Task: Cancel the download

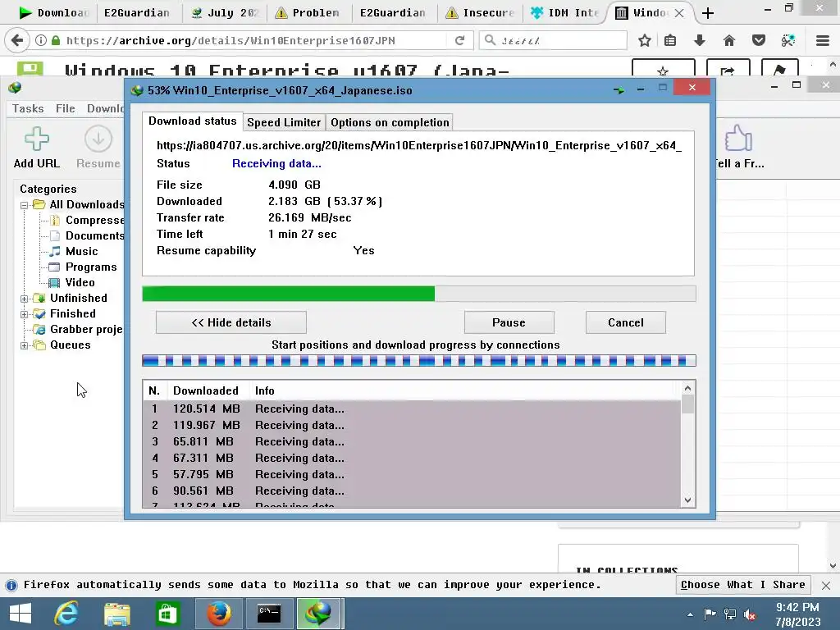Action: coord(626,322)
